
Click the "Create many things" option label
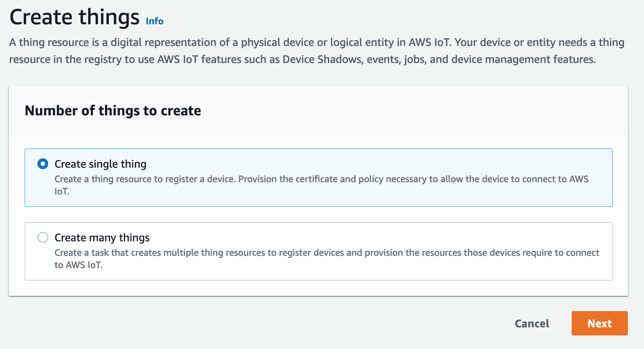pyautogui.click(x=102, y=238)
